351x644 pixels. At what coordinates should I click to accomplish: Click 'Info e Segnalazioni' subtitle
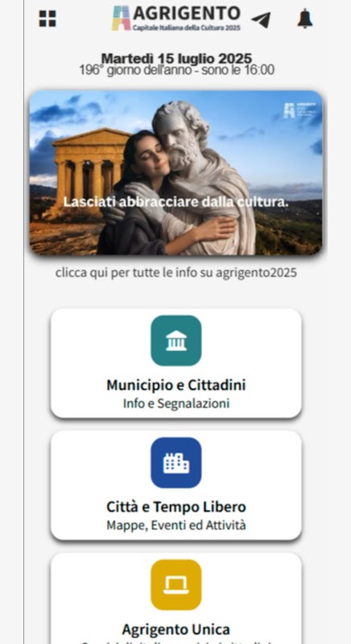click(x=176, y=403)
